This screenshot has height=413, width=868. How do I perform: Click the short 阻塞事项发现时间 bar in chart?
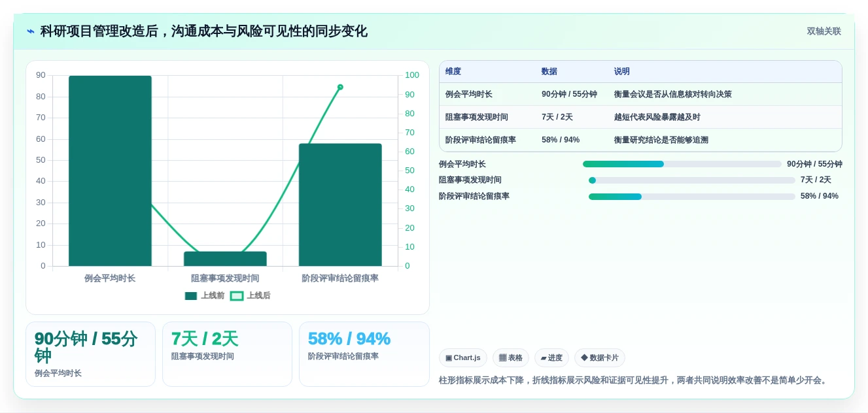point(225,259)
